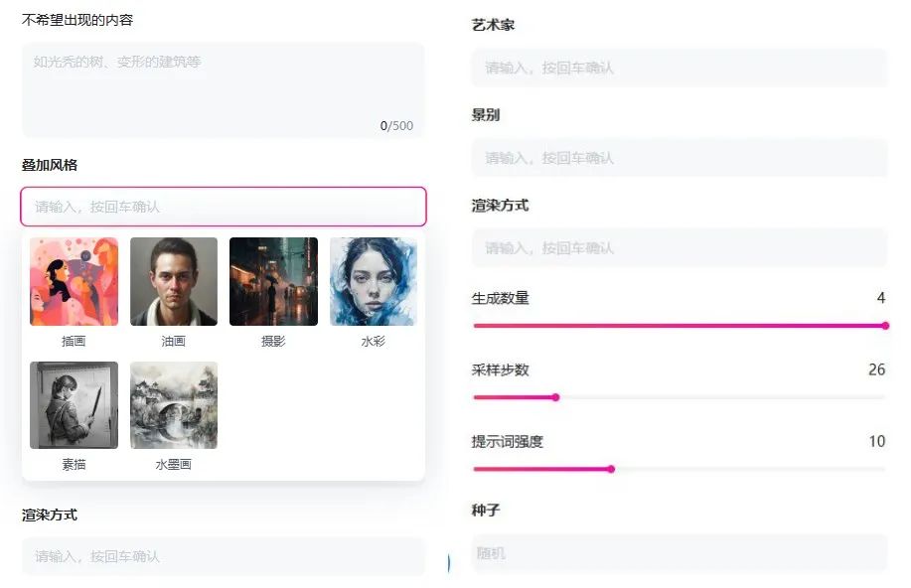Click the bottom-left 渲染方式 input field
The width and height of the screenshot is (911, 588).
(x=223, y=556)
